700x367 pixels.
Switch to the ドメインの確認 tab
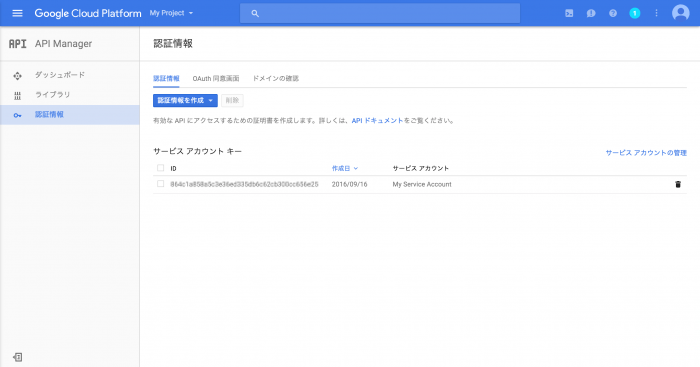(275, 79)
